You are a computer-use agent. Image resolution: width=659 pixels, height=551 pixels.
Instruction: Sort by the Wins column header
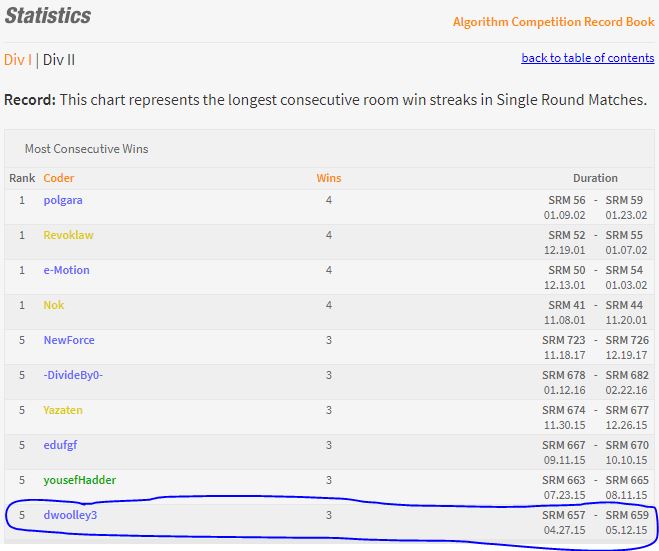point(329,178)
